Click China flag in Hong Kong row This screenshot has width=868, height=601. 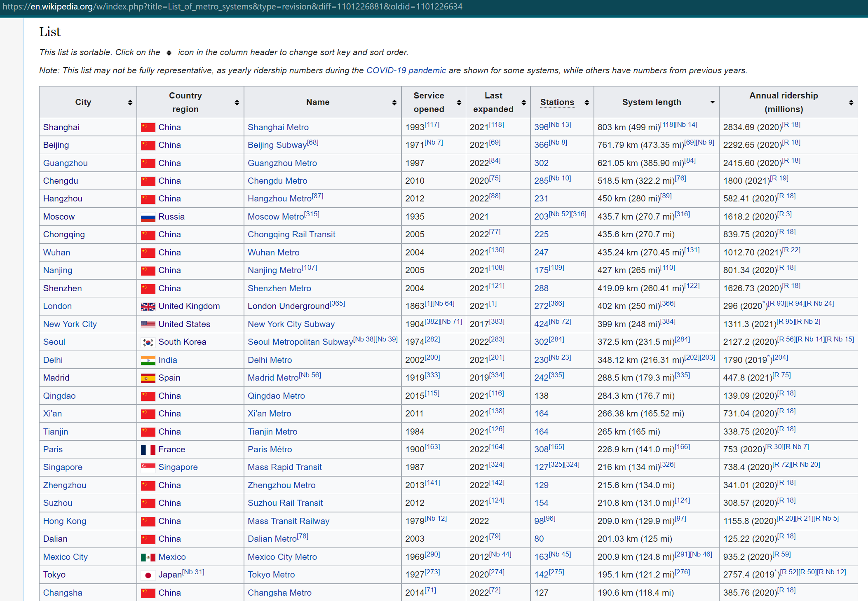point(148,521)
